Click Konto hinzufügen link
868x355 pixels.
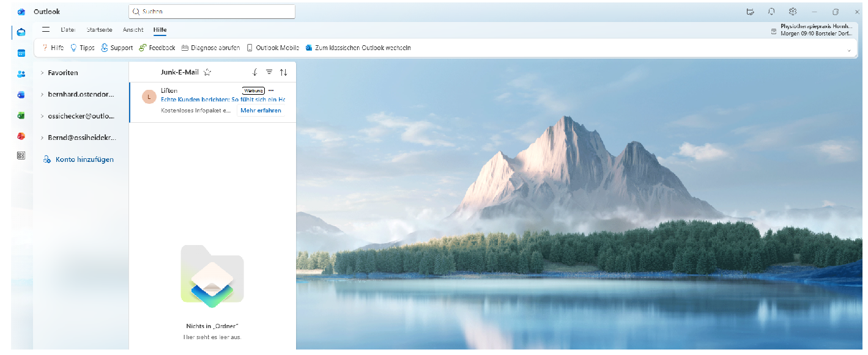coord(84,159)
